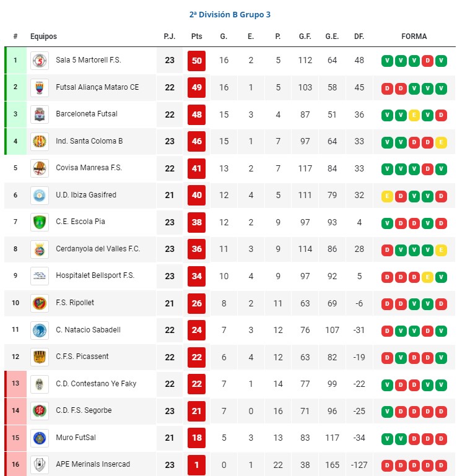Screen dimensions: 457x476
Task: Open the Barceloneta Futsal team logo
Action: click(40, 115)
